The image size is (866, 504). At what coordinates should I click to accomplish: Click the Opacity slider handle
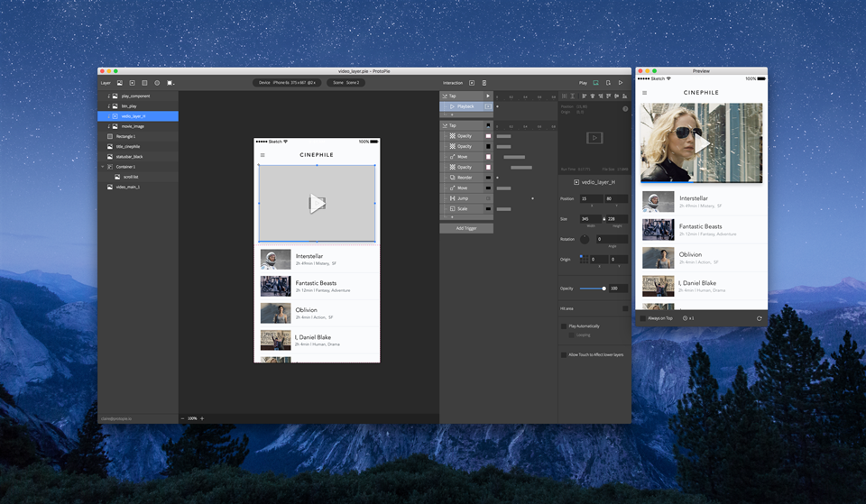click(x=603, y=289)
